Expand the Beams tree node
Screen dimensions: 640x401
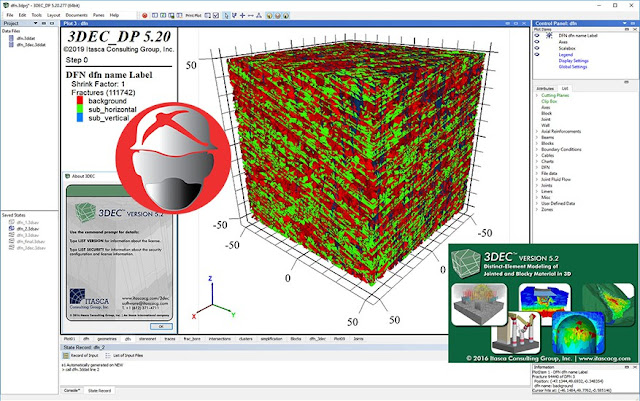pos(537,138)
